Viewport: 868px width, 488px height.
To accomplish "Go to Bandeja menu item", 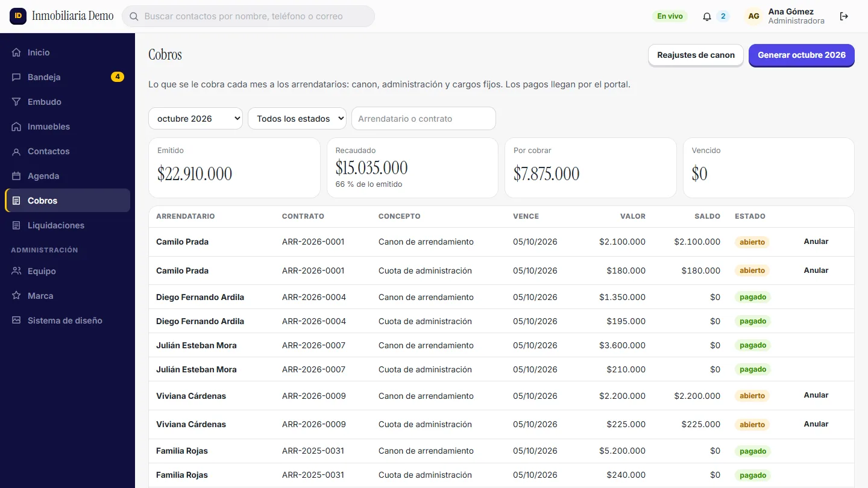I will click(68, 77).
